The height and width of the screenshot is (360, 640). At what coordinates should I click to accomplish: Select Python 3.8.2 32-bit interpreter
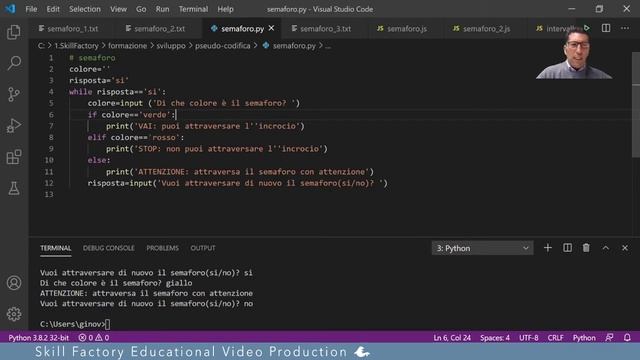[38, 338]
